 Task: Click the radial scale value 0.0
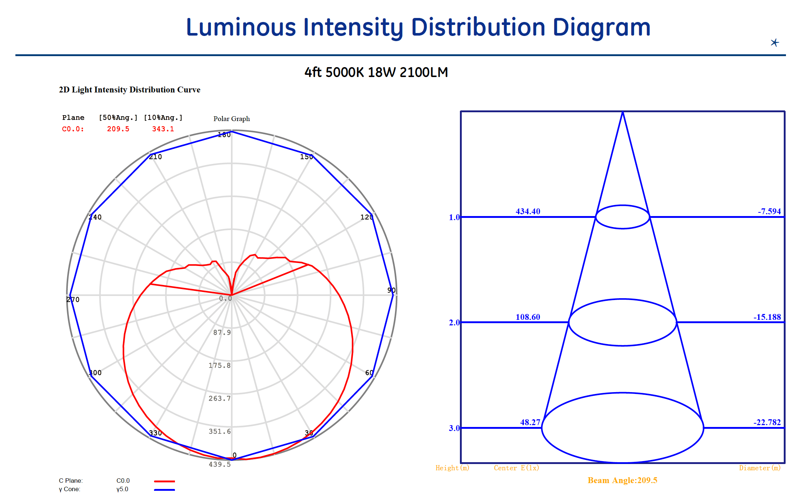225,299
